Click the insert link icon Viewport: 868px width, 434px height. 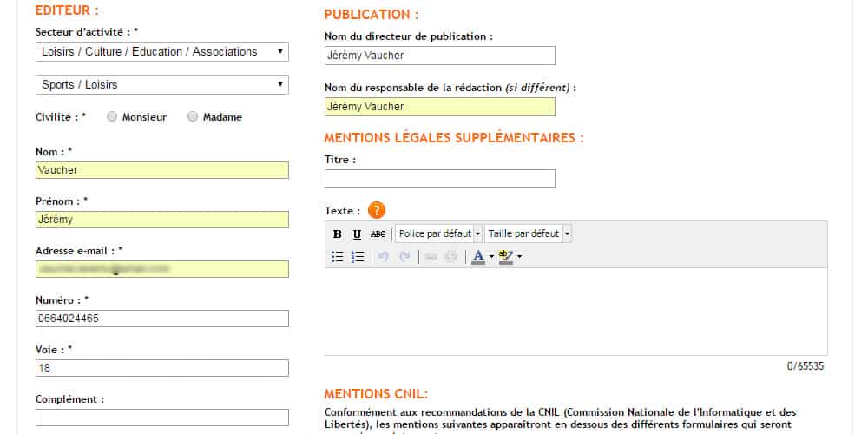click(x=431, y=256)
